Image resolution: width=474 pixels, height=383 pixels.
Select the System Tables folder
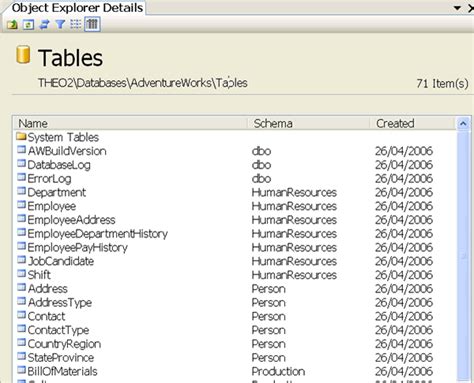[57, 137]
